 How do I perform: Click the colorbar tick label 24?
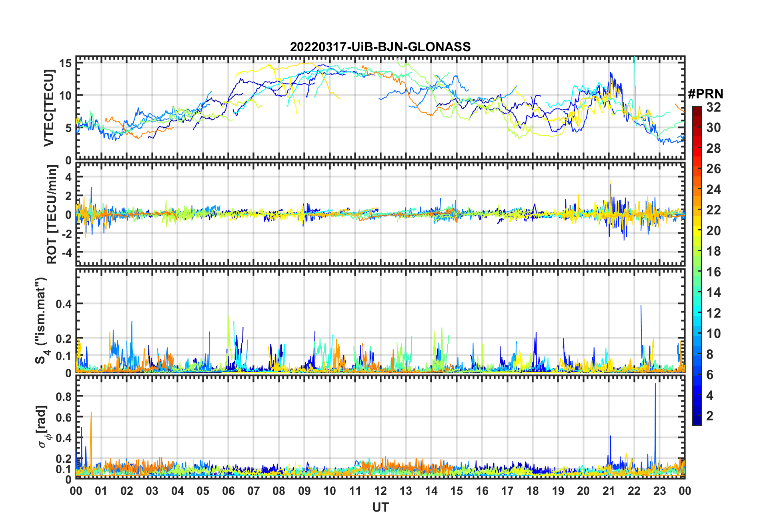pos(713,190)
